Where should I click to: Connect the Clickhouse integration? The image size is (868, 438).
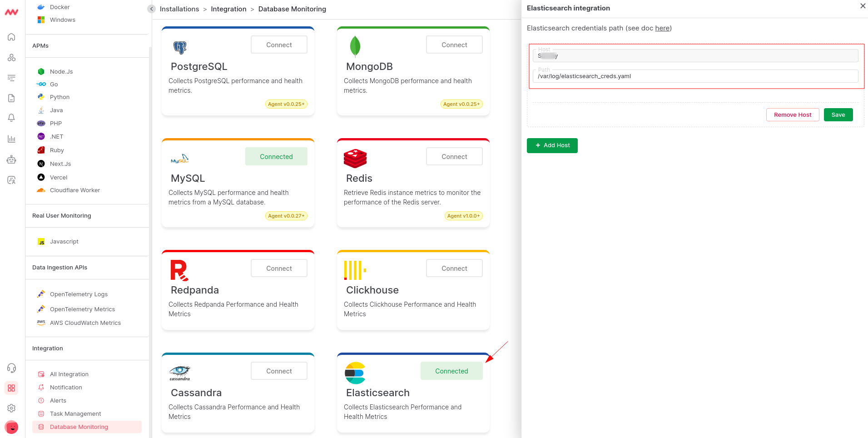pos(454,268)
